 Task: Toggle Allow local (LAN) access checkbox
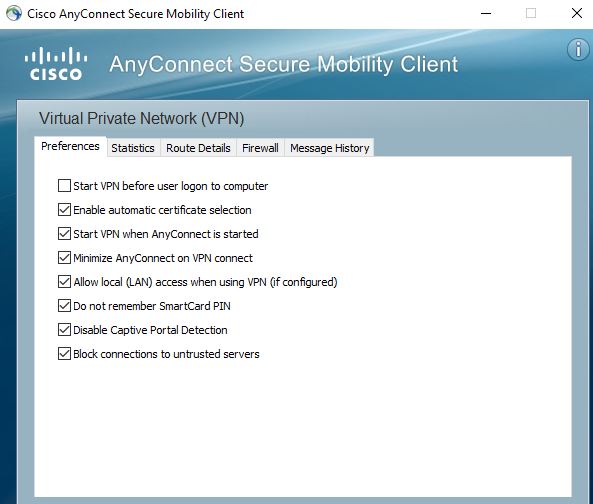pyautogui.click(x=64, y=282)
